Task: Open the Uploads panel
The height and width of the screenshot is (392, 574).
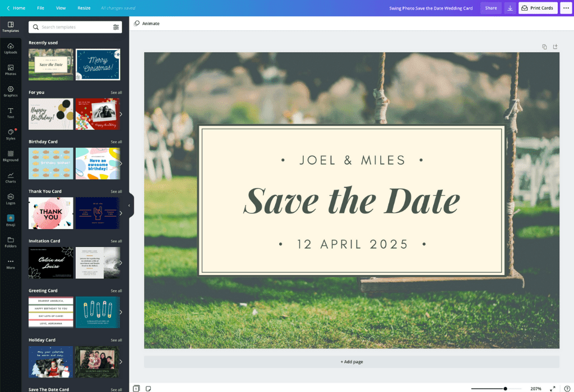Action: click(x=11, y=49)
